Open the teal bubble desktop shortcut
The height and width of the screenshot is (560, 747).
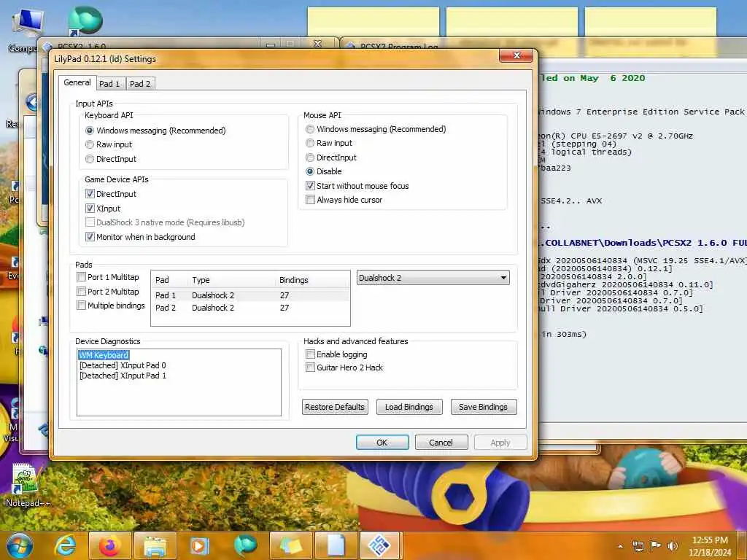[85, 20]
